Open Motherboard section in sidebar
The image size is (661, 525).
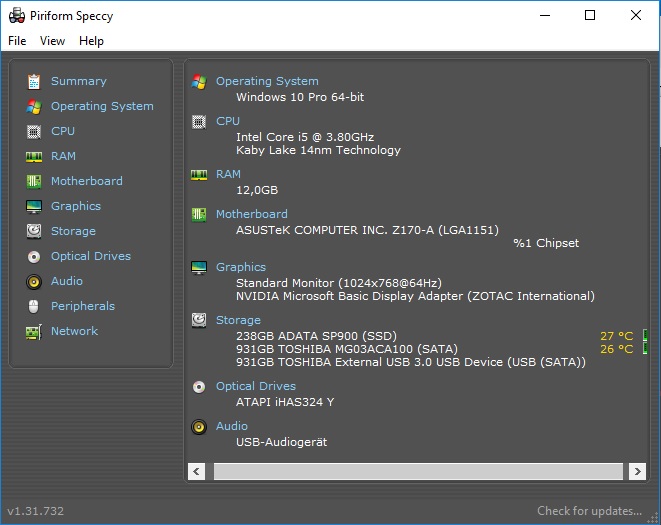point(87,181)
